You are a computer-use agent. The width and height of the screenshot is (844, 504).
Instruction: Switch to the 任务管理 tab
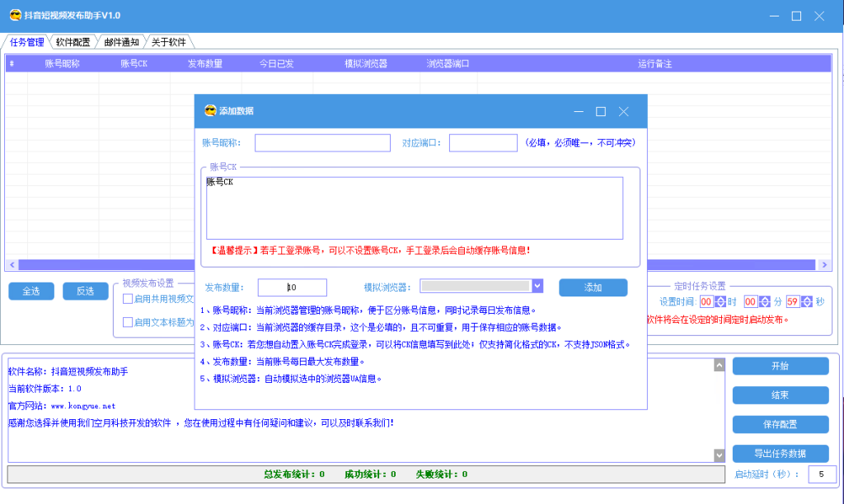[x=26, y=42]
